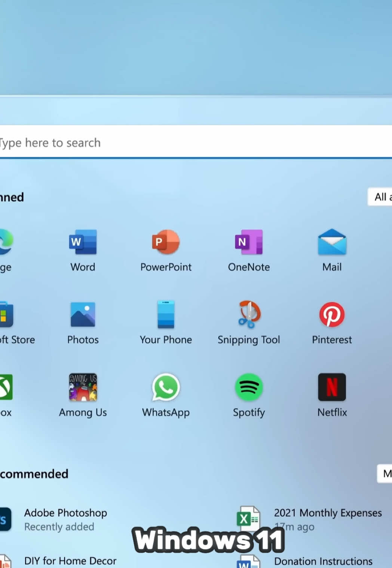This screenshot has height=568, width=392.
Task: Select the DIY for Home Decor recommended file
Action: click(70, 561)
